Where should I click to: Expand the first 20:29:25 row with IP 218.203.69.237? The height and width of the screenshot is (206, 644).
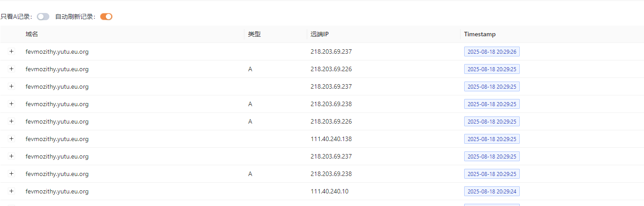coord(11,86)
